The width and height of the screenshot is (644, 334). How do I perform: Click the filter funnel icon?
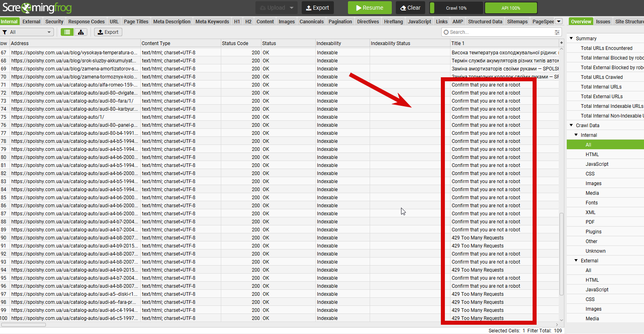coord(5,32)
